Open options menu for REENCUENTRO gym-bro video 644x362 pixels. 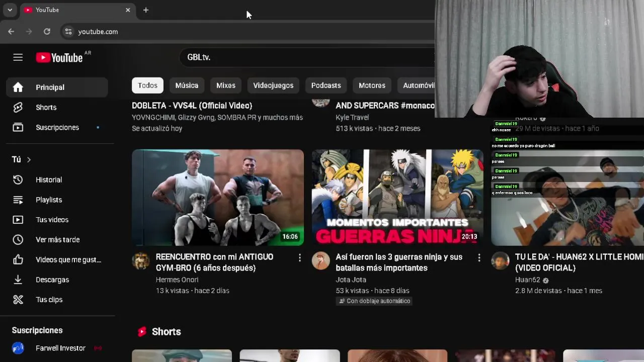(299, 258)
